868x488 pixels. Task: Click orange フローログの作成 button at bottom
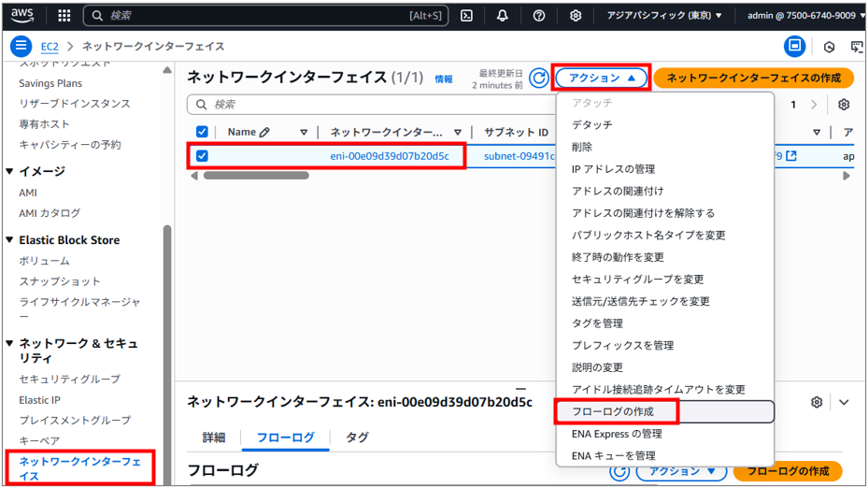[x=788, y=471]
